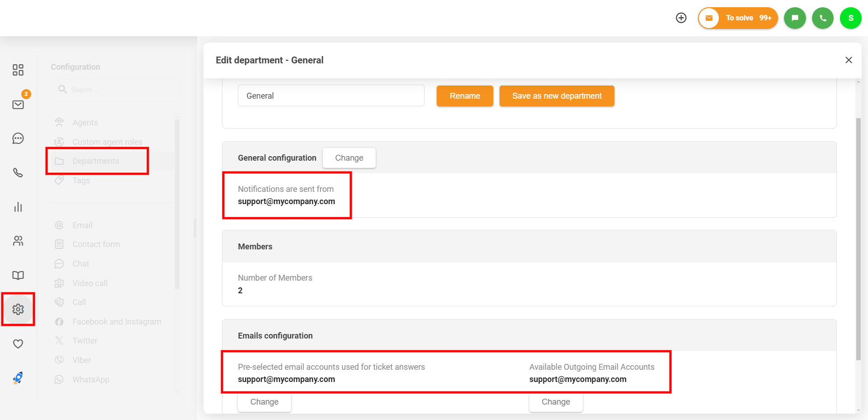Image resolution: width=868 pixels, height=420 pixels.
Task: Click the plus circle icon in header
Action: (681, 18)
